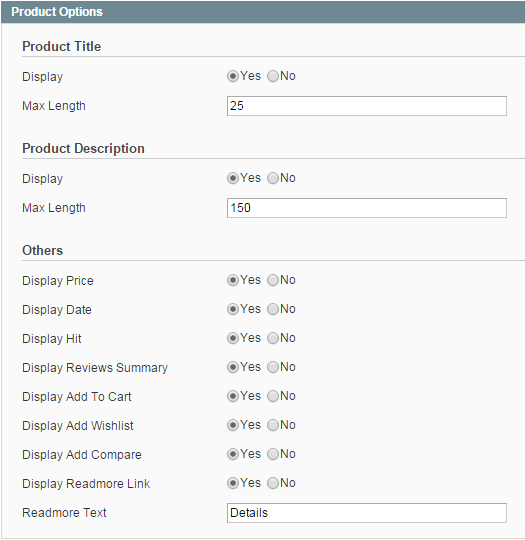Set Display Price to No

click(272, 280)
